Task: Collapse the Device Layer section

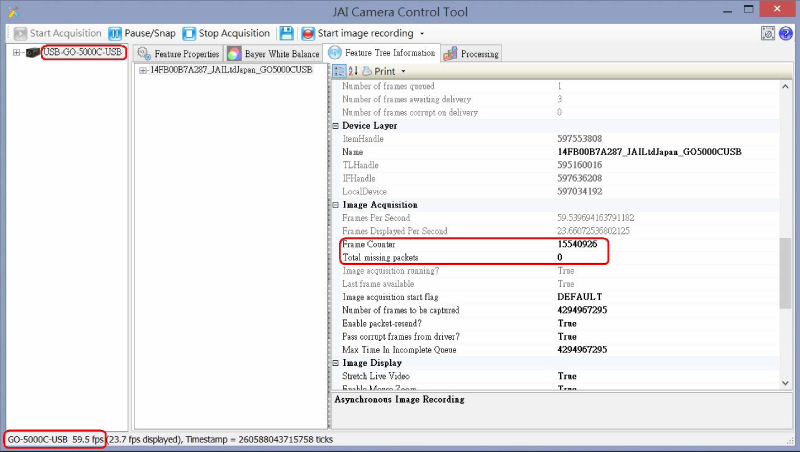Action: pyautogui.click(x=336, y=126)
